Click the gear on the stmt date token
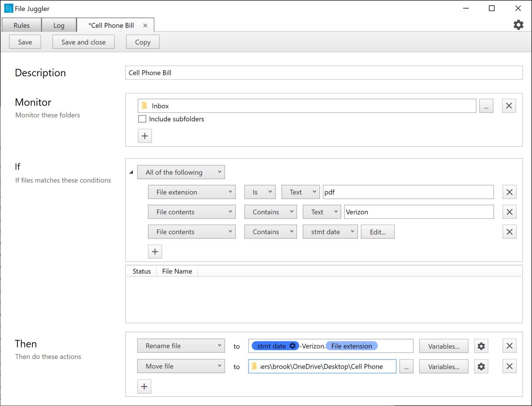The image size is (532, 406). 293,346
